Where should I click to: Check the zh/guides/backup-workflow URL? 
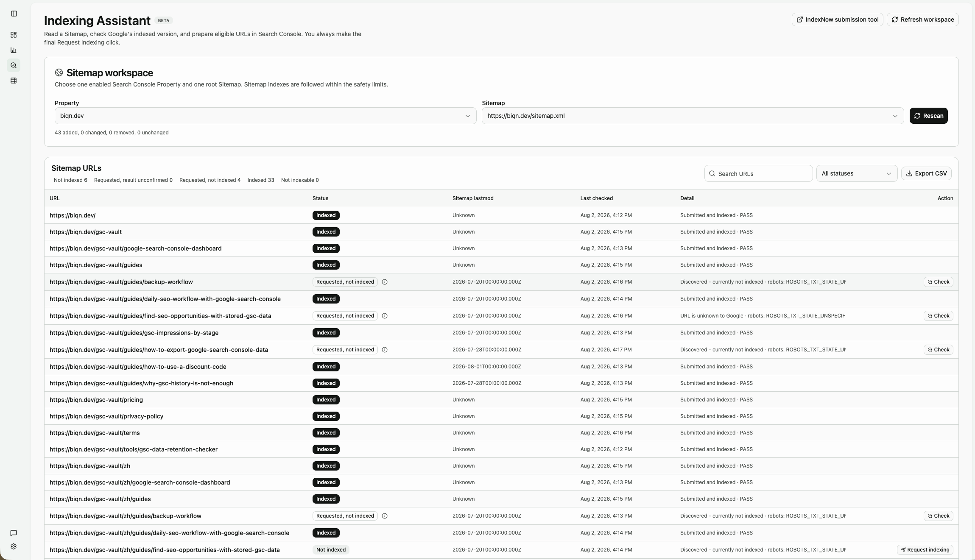coord(938,516)
